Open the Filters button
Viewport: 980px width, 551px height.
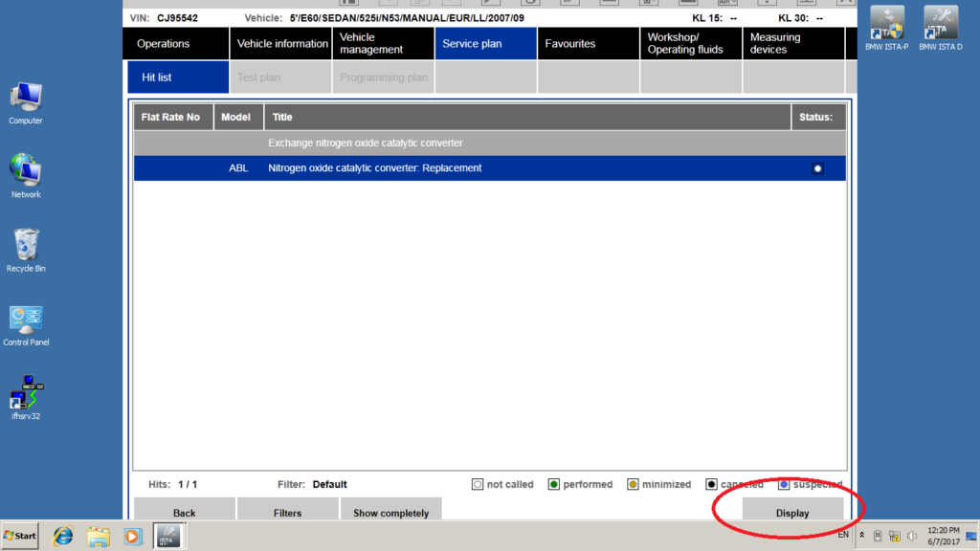tap(287, 510)
